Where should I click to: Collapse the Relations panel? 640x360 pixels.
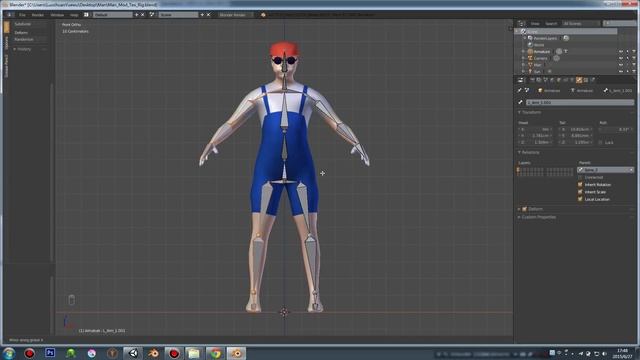[x=519, y=152]
